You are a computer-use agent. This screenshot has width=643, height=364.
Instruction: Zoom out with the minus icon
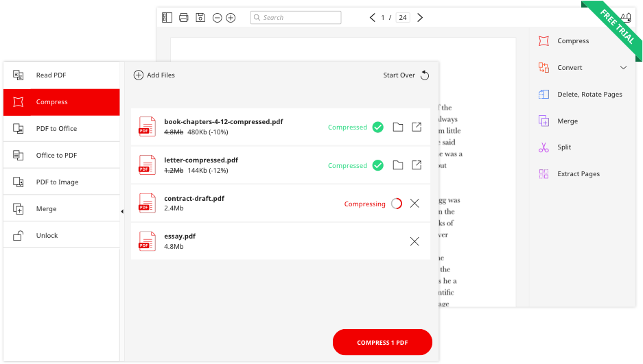tap(218, 18)
